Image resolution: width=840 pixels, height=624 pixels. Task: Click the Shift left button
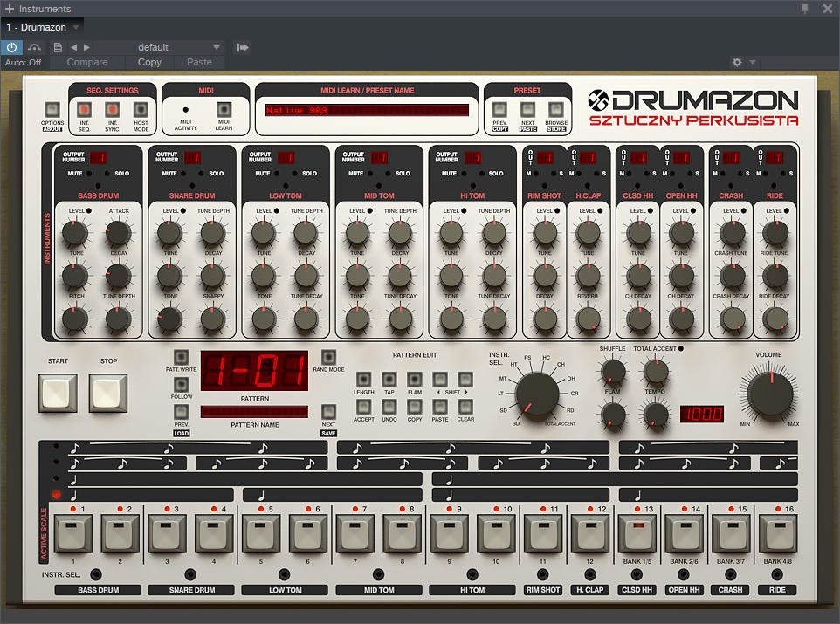tap(440, 380)
